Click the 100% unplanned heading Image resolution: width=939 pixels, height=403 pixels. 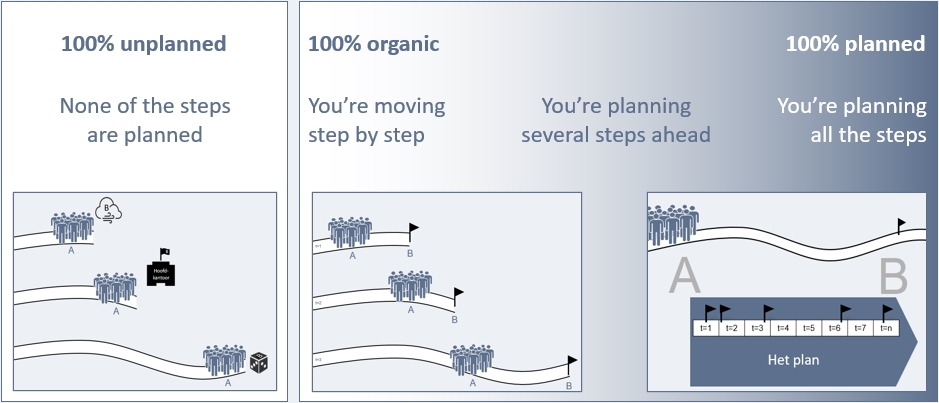(144, 44)
